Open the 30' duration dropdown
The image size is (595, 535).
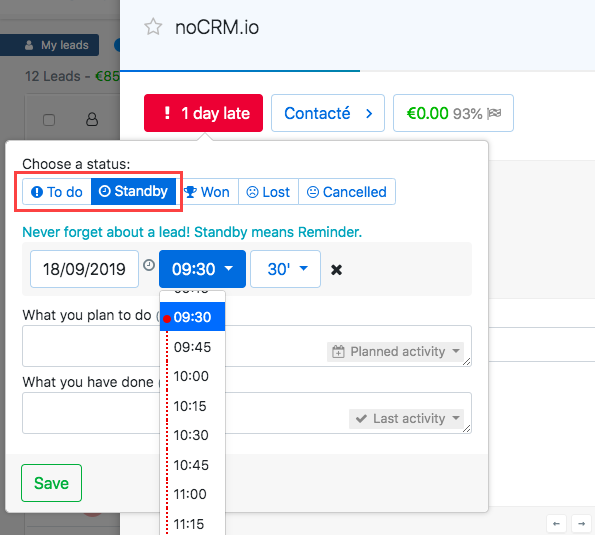tap(285, 269)
